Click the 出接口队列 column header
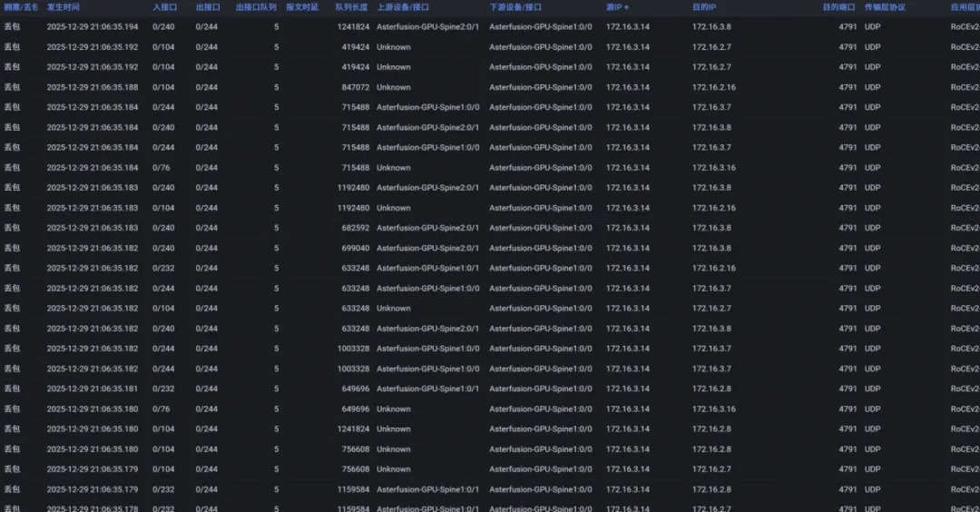 coord(256,6)
